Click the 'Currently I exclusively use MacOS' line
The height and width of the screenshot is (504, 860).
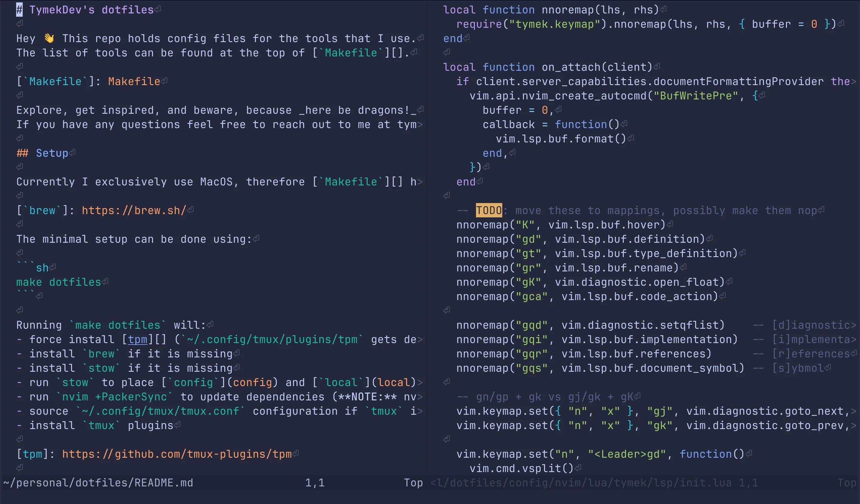pos(219,182)
